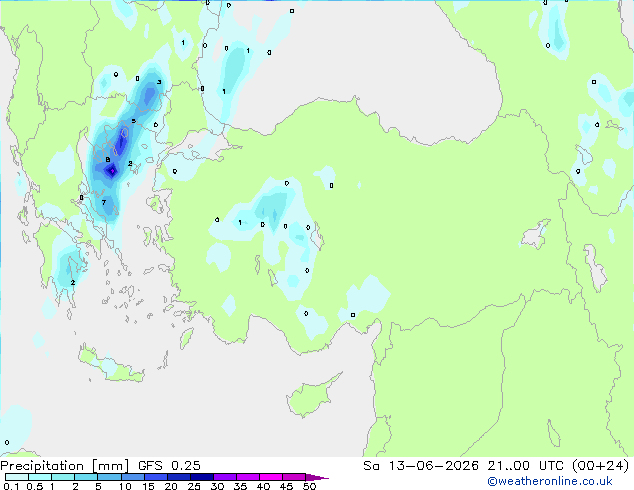Click the '30' legend scale label
Viewport: 634px width, 490px height.
[x=217, y=486]
